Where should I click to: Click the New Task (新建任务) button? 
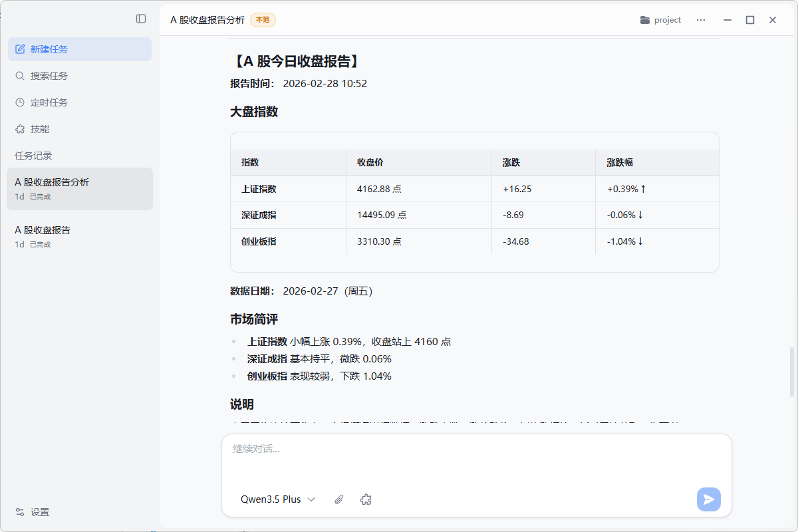[80, 49]
